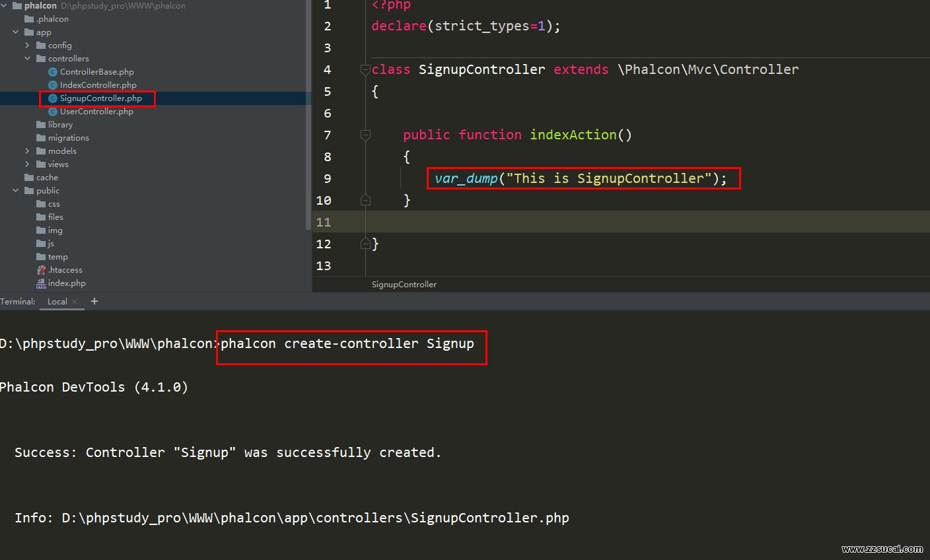Click fold end marker at line 12
The width and height of the screenshot is (930, 560).
(365, 244)
